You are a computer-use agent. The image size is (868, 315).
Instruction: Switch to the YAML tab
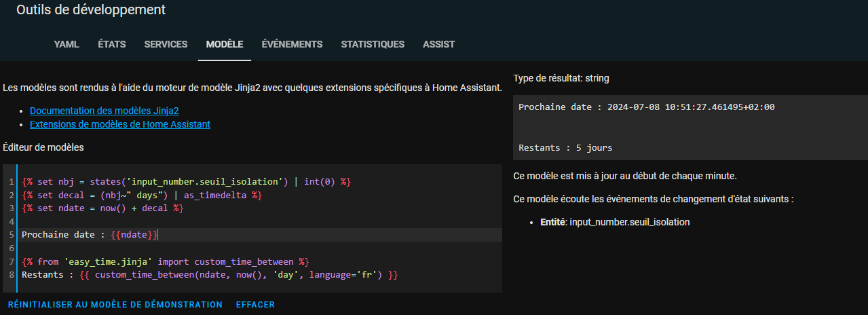pos(67,44)
